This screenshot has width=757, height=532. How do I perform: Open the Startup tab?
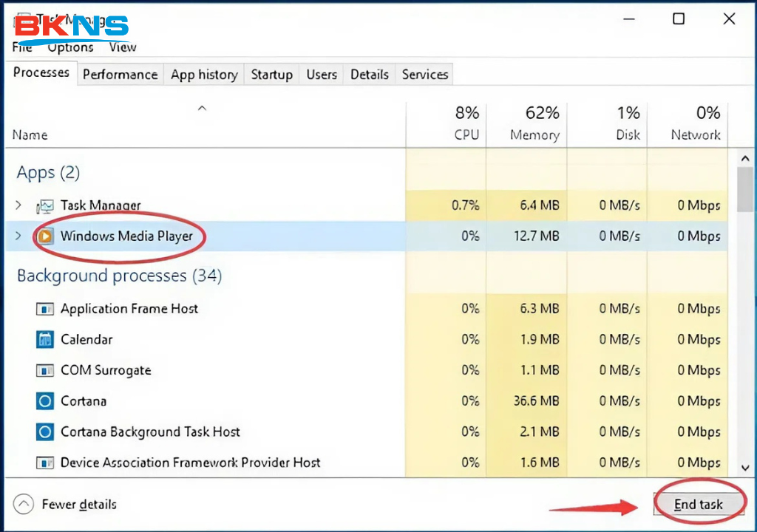271,75
